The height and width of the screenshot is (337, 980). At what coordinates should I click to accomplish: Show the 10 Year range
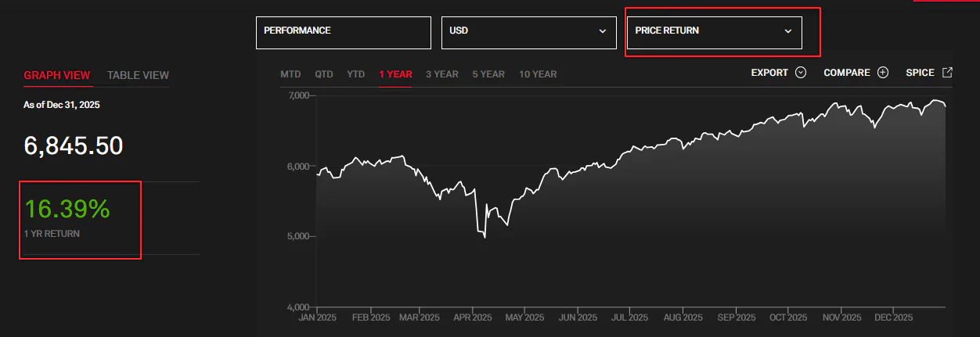(538, 74)
